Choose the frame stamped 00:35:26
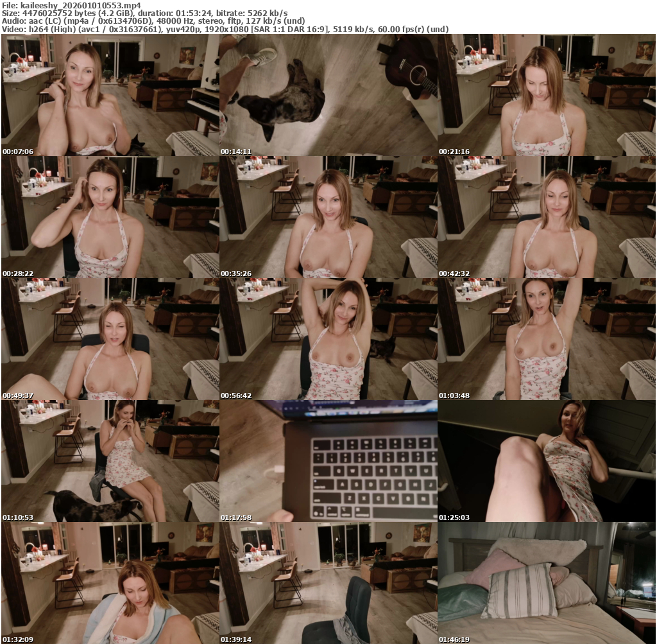This screenshot has width=657, height=644. pyautogui.click(x=328, y=217)
